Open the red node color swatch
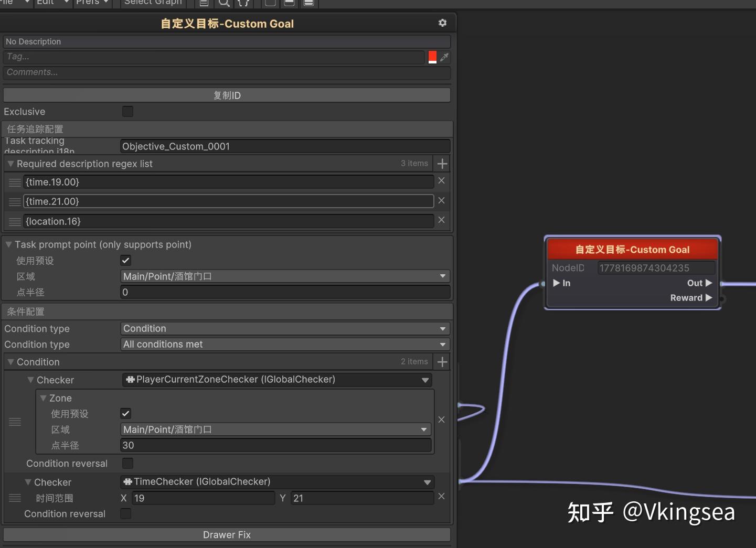Viewport: 756px width, 548px height. [x=432, y=57]
